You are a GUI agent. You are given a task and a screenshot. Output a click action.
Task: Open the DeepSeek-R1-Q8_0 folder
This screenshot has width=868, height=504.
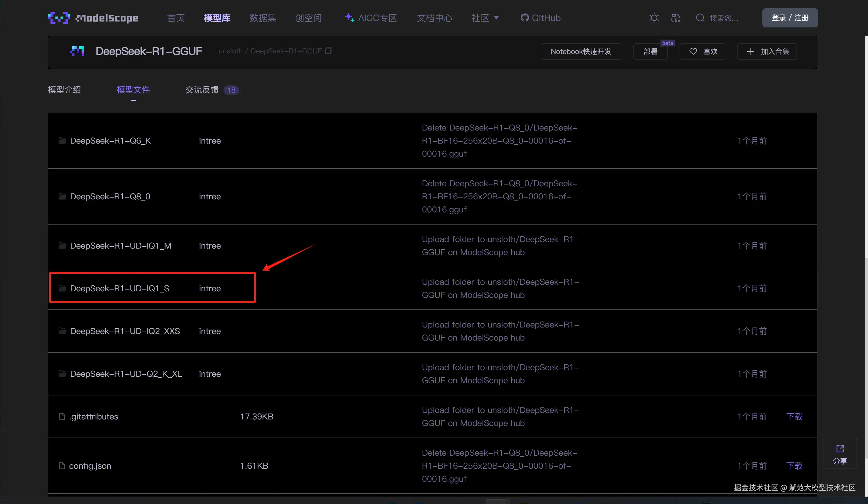(110, 197)
